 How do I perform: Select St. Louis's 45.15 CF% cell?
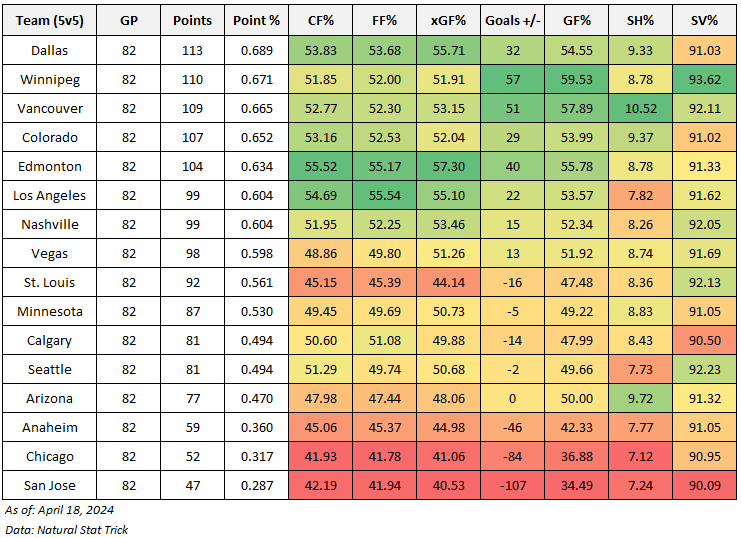(x=319, y=282)
